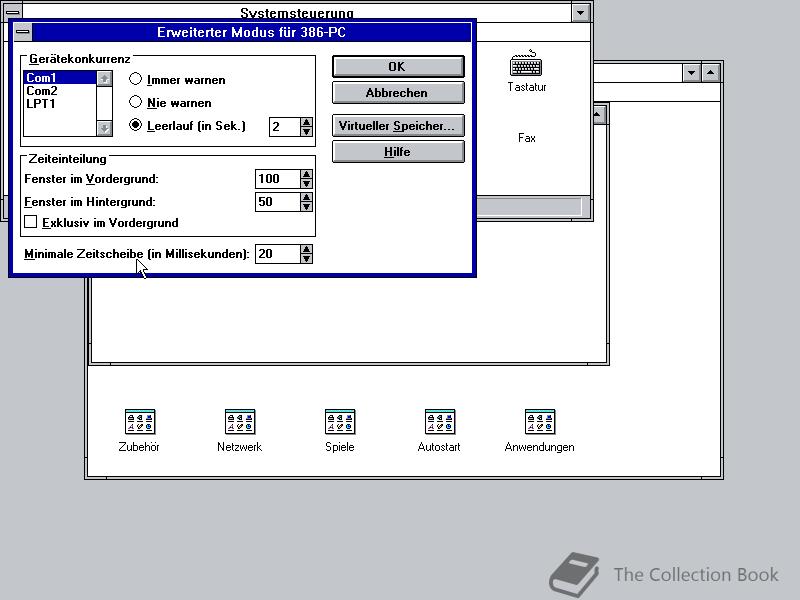800x600 pixels.
Task: Select the Immer warnen radio option
Action: point(135,79)
